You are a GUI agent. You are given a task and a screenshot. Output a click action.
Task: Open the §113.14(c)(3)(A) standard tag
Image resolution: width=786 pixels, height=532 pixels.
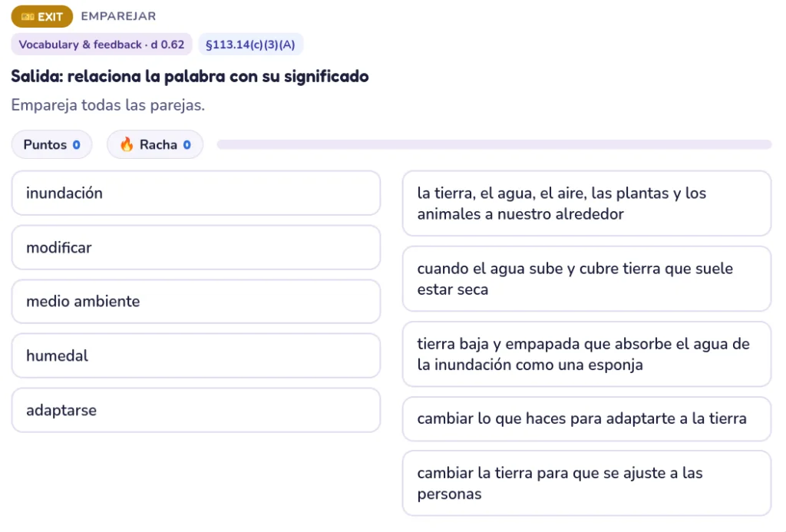pyautogui.click(x=251, y=44)
